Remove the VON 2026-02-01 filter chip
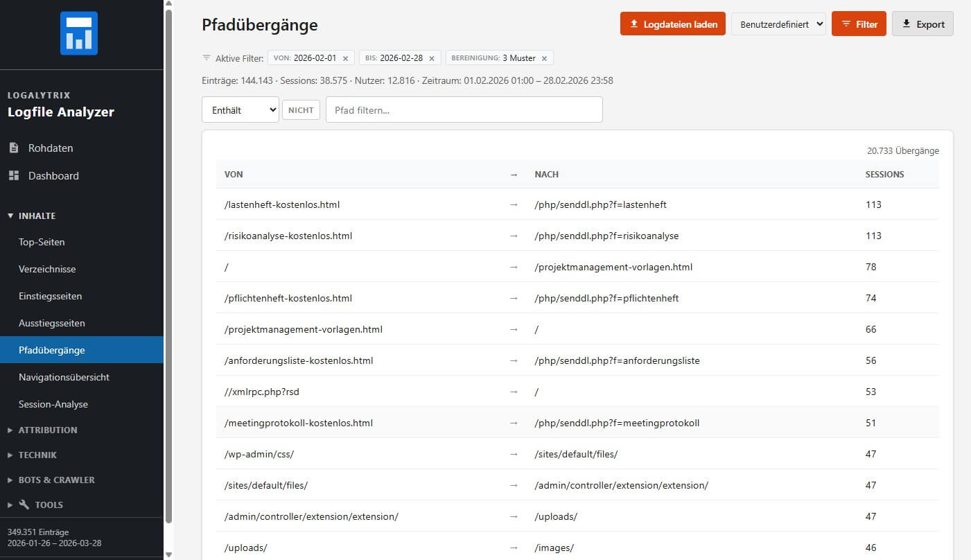 pyautogui.click(x=345, y=58)
